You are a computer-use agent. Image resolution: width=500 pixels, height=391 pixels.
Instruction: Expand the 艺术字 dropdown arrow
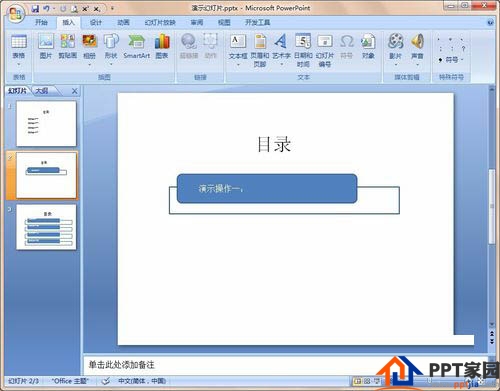(281, 64)
